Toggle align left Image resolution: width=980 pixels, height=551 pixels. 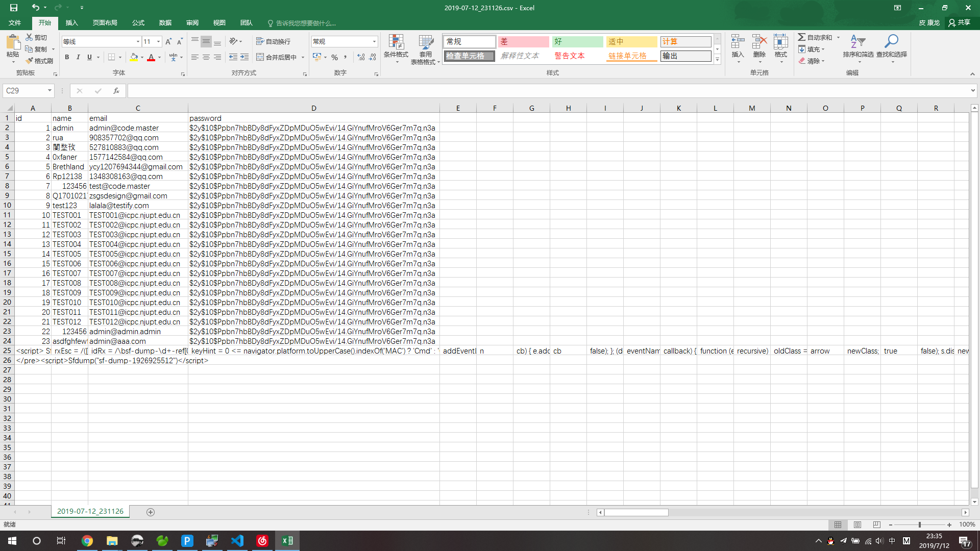click(x=195, y=57)
